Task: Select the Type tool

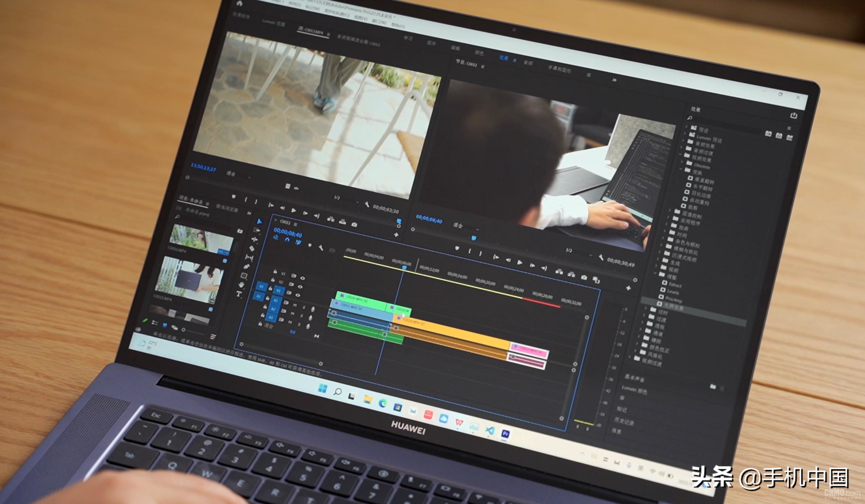Action: tap(239, 294)
